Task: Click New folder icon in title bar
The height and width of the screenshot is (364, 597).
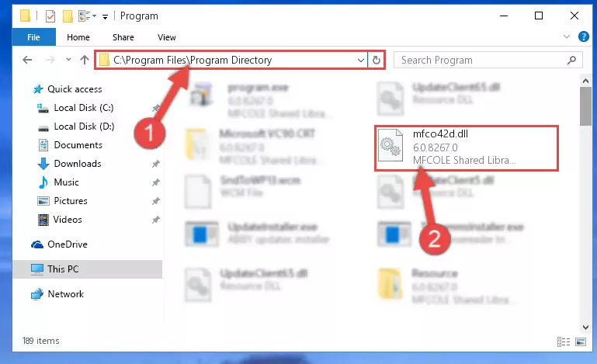Action: pos(68,16)
